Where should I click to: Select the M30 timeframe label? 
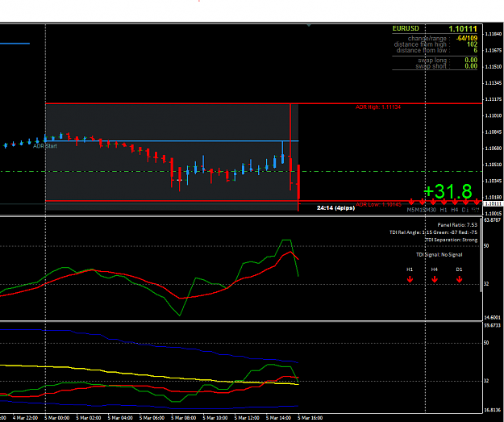[x=431, y=210]
